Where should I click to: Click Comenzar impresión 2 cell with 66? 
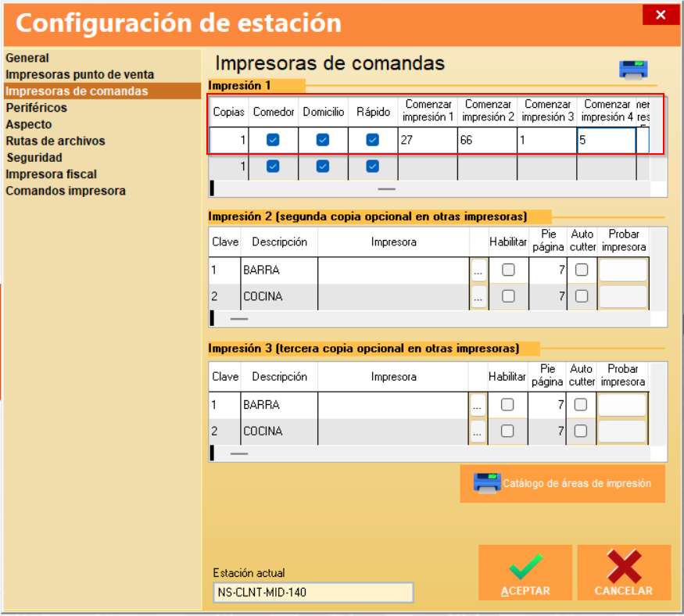(x=487, y=140)
